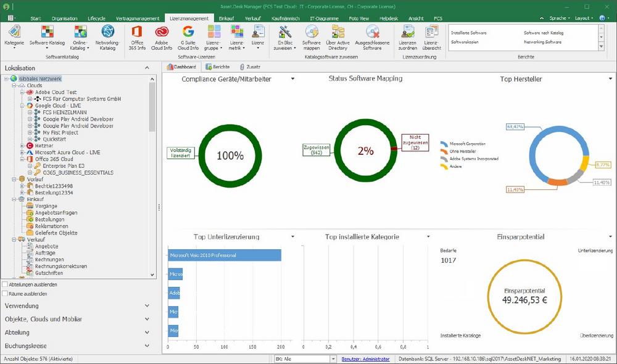Click the Software mappen tool
The height and width of the screenshot is (364, 617).
click(x=311, y=37)
